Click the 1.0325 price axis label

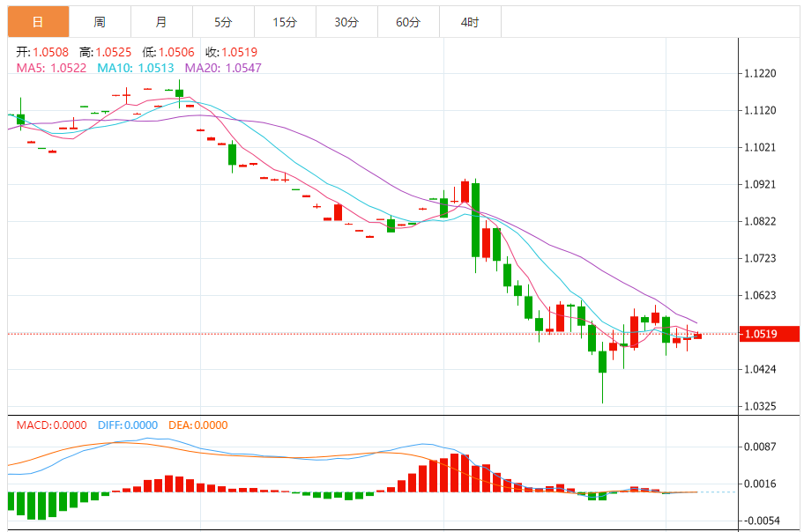[761, 406]
